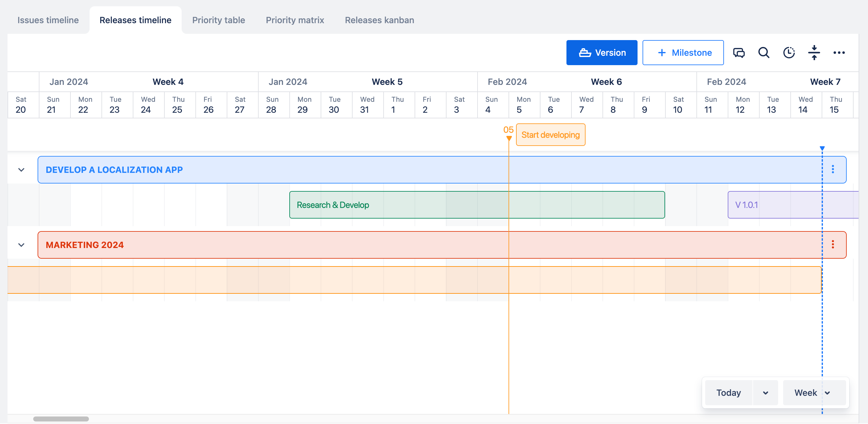Image resolution: width=868 pixels, height=424 pixels.
Task: Select the Start developing milestone marker
Action: pos(550,135)
